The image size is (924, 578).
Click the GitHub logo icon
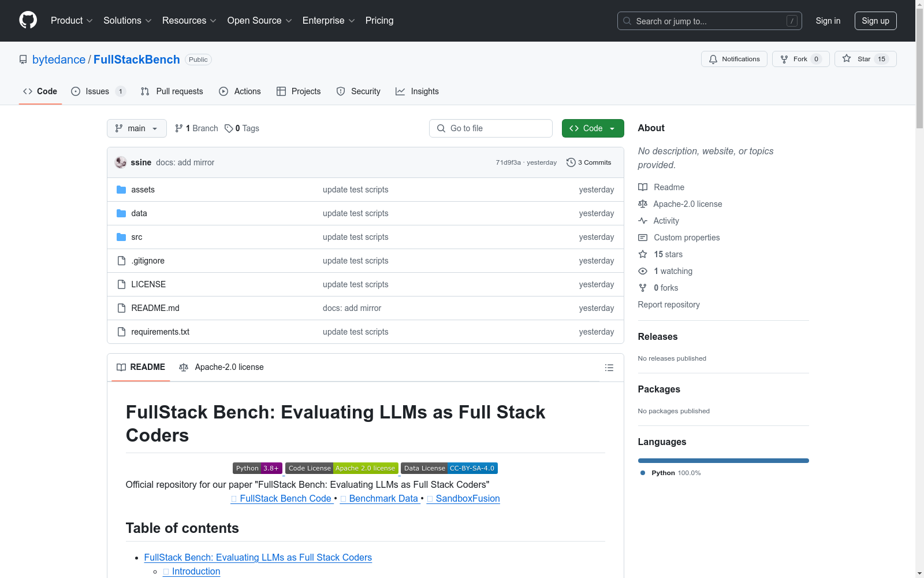28,20
